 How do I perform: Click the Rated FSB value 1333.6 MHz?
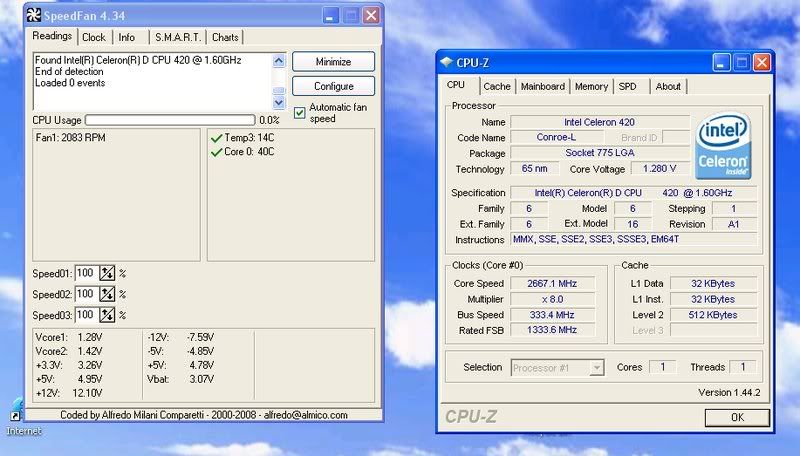click(x=553, y=331)
